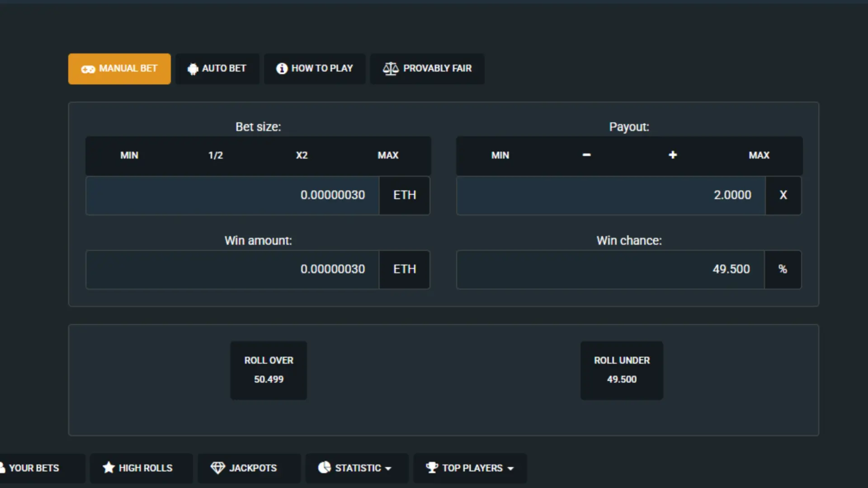Switch to the Your Bets tab
The height and width of the screenshot is (488, 868).
34,468
